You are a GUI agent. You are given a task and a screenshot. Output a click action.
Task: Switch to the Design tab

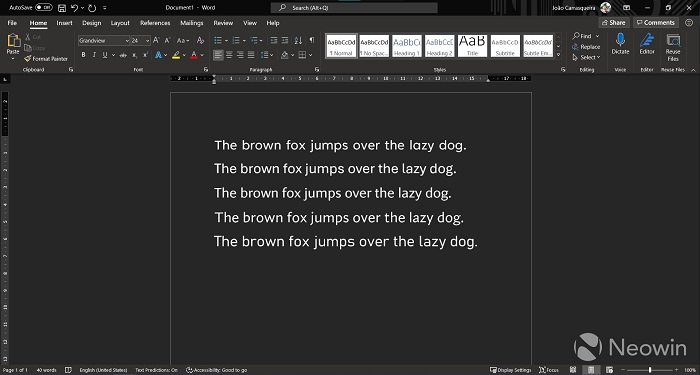tap(92, 23)
